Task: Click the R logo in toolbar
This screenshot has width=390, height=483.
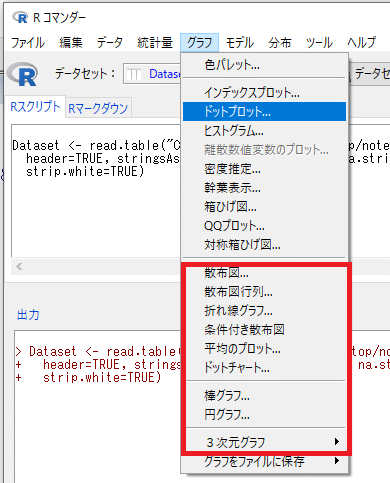Action: 23,74
